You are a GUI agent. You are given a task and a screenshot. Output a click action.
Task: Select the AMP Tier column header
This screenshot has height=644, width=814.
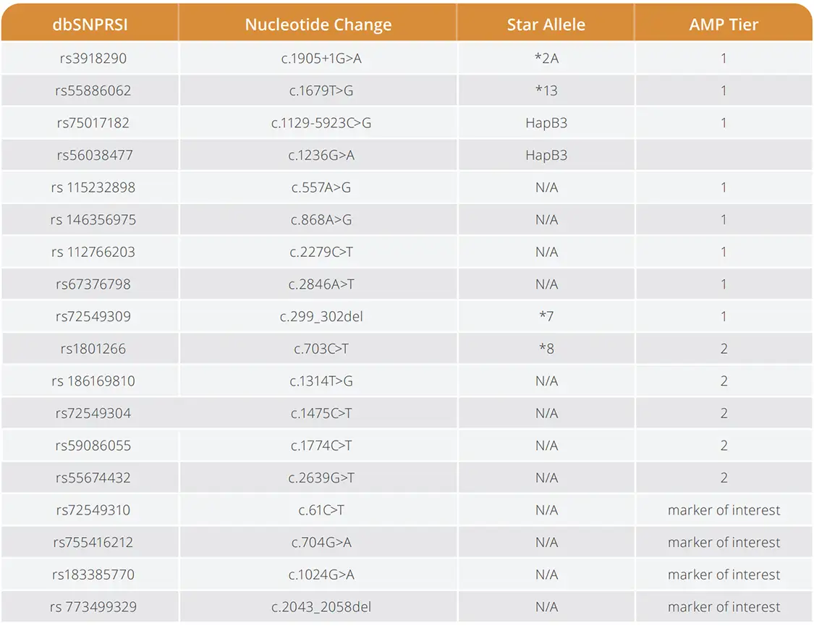tap(724, 24)
